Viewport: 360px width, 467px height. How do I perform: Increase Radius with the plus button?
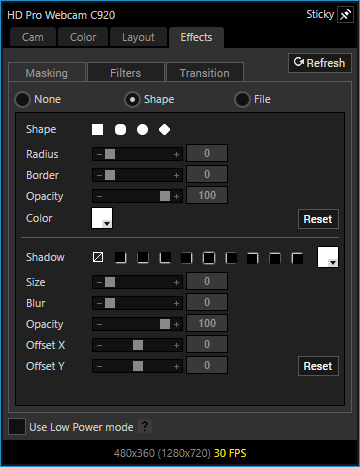tap(176, 154)
